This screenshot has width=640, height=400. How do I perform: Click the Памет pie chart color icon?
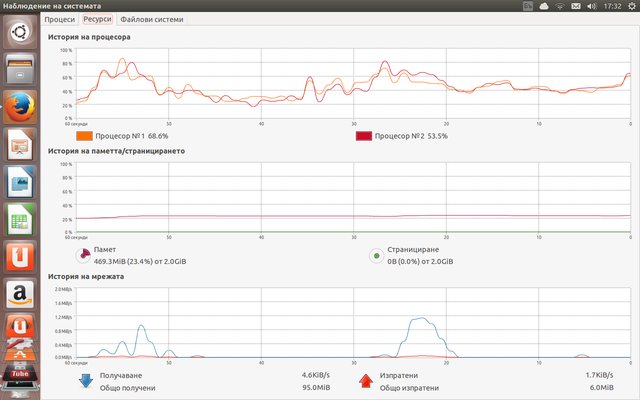click(x=83, y=255)
